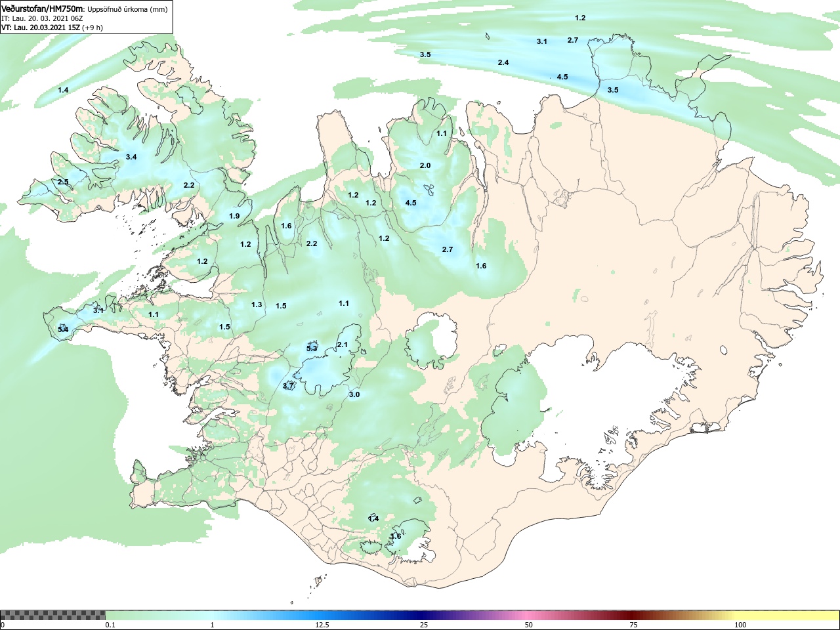Select the 2.0 precipitation value
This screenshot has width=840, height=630.
pos(425,165)
